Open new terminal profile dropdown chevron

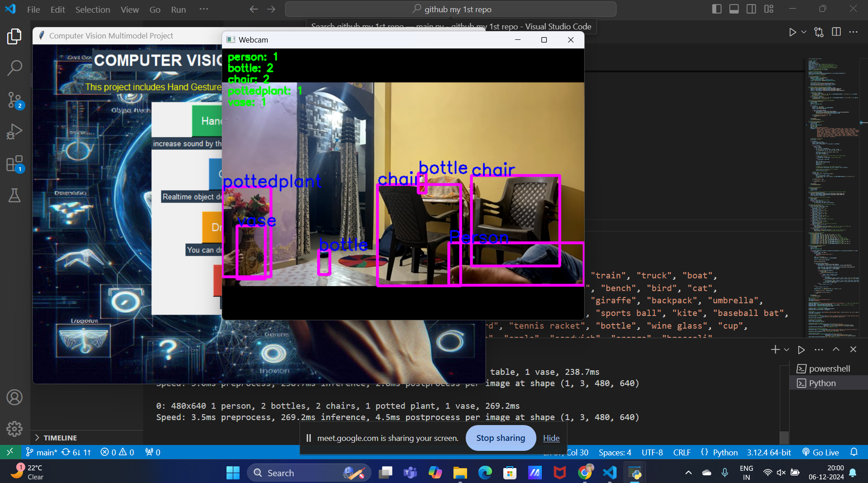(786, 349)
